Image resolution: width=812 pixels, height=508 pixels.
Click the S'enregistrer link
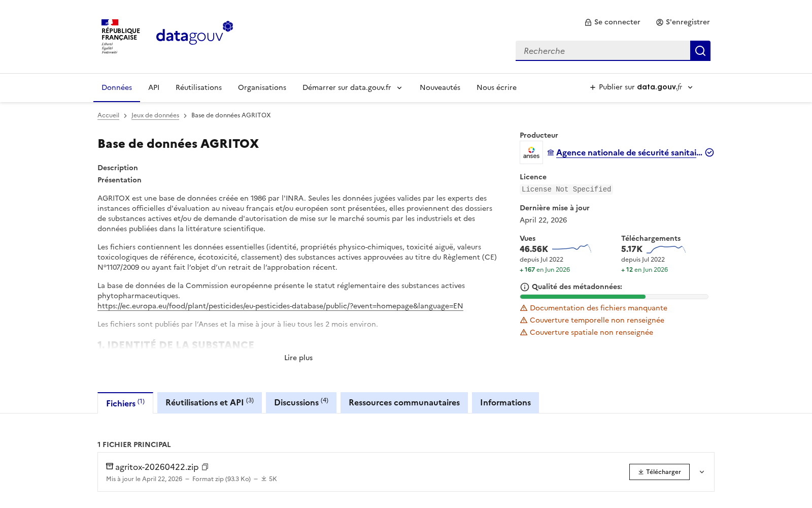tap(683, 22)
